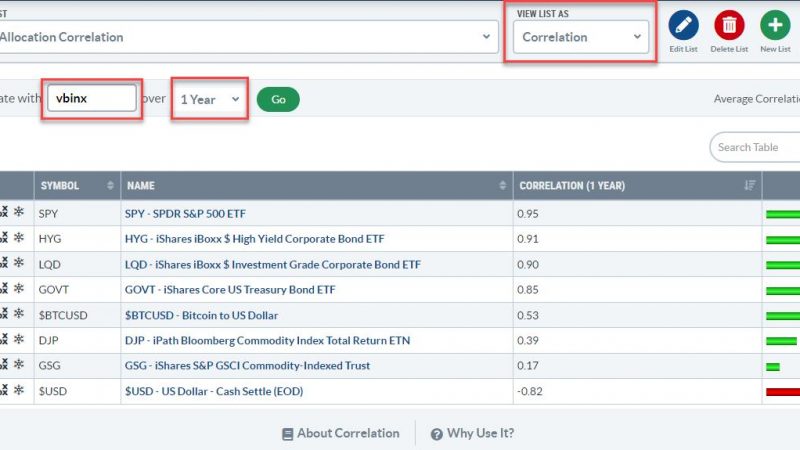Click the snowflake icon in GOVT row
Viewport: 800px width, 450px height.
point(19,288)
